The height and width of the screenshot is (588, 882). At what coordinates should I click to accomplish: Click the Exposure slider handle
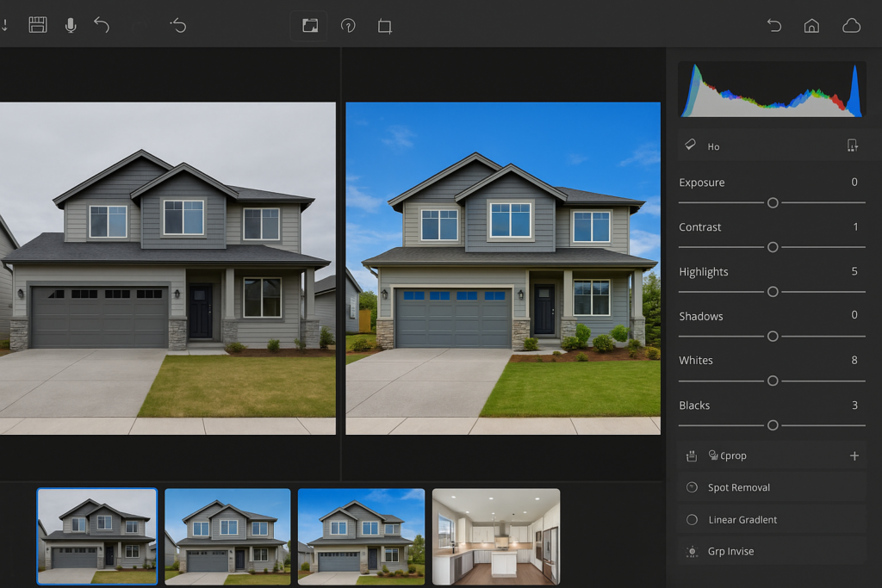(x=773, y=202)
